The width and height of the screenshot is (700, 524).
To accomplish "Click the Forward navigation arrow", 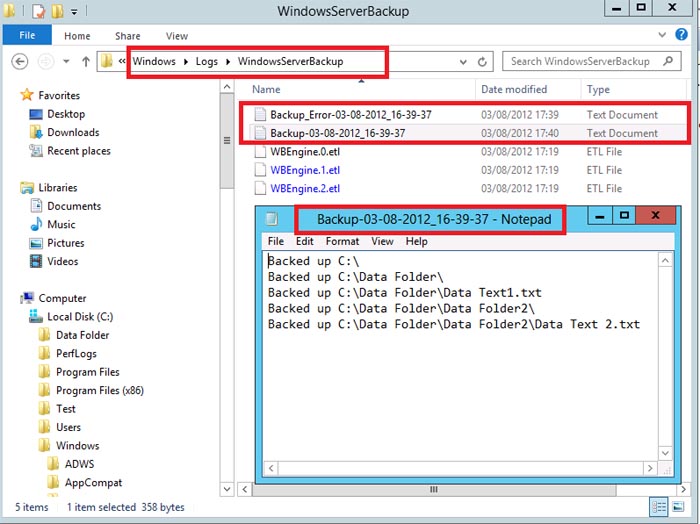I will click(45, 61).
